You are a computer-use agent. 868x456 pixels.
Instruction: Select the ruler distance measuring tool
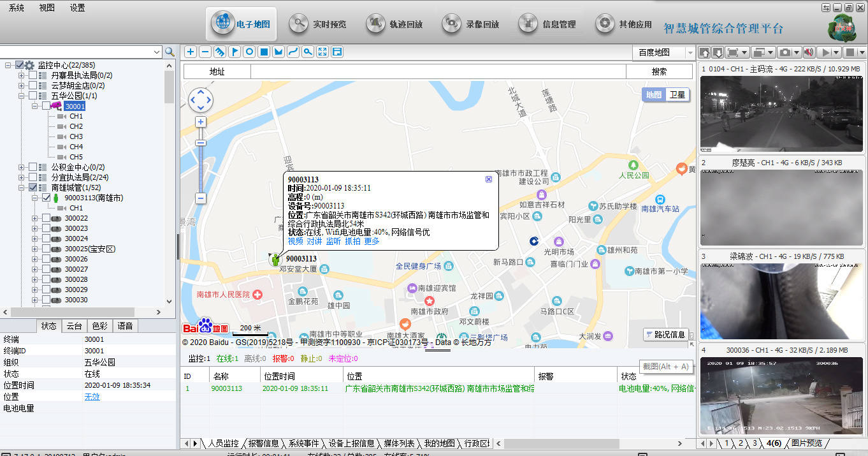coord(220,52)
